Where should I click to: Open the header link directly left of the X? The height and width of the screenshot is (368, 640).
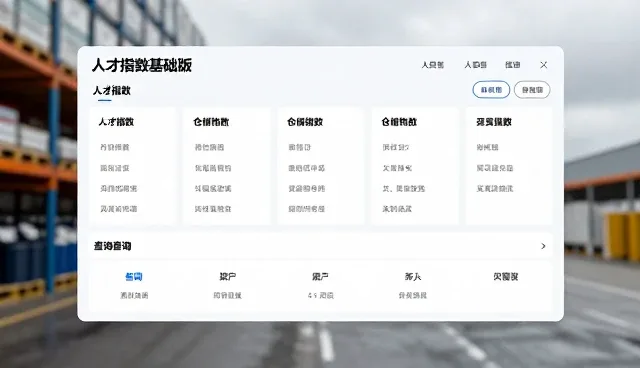(513, 65)
